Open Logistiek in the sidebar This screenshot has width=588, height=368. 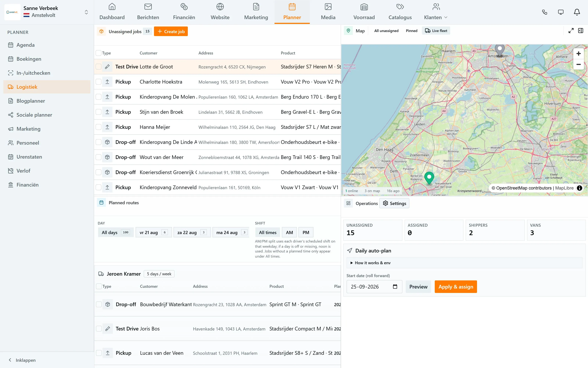[x=47, y=87]
